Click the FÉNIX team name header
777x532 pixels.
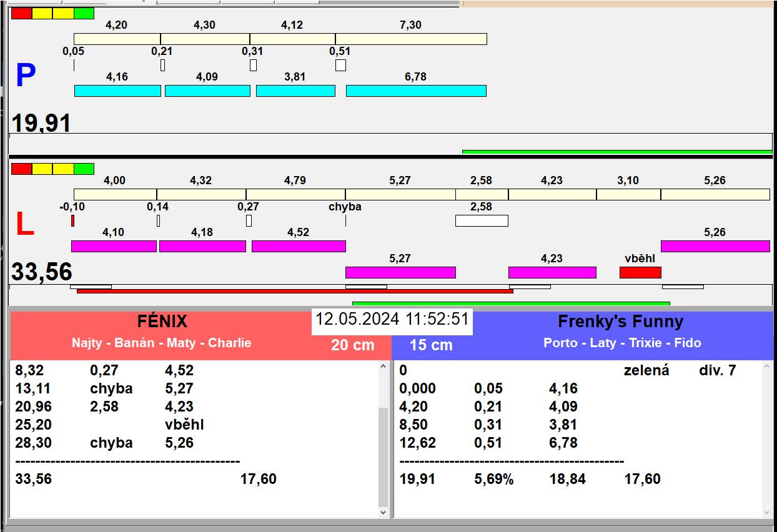162,322
